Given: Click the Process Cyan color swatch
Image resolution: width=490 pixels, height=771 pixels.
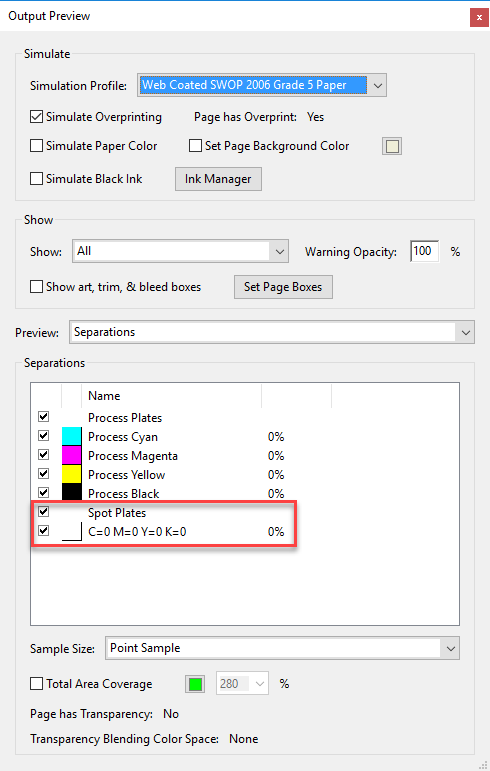Looking at the screenshot, I should point(71,437).
